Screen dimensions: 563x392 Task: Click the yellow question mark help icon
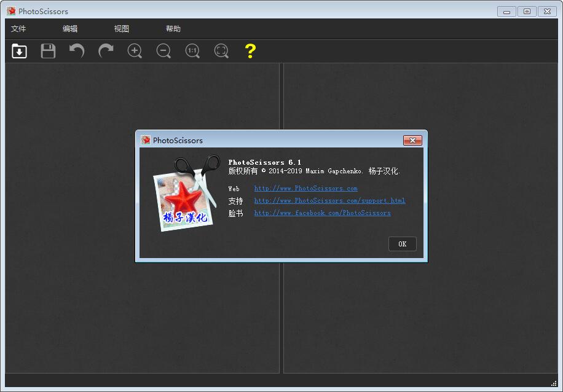pyautogui.click(x=250, y=51)
